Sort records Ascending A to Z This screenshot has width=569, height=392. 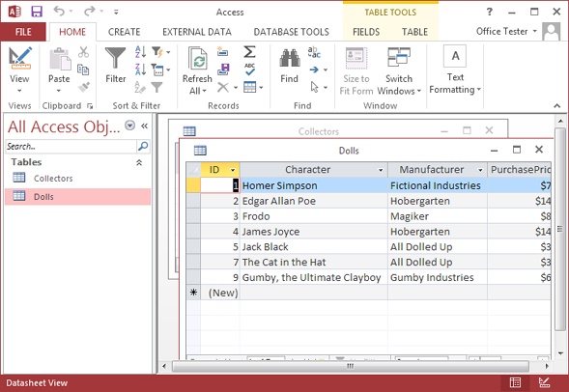140,52
